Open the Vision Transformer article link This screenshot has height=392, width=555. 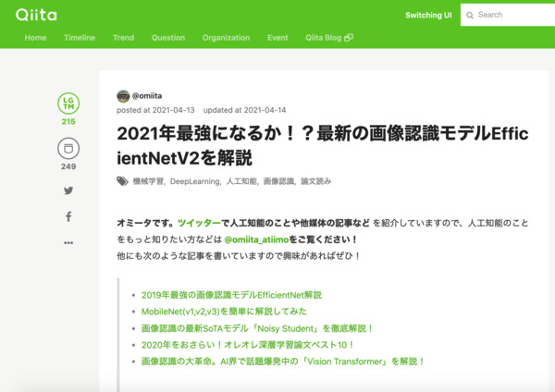282,361
